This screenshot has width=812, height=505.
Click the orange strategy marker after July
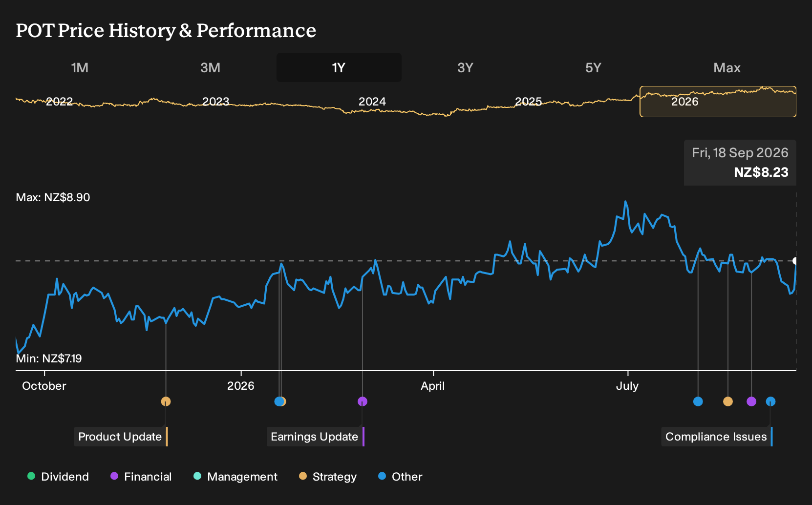(727, 401)
